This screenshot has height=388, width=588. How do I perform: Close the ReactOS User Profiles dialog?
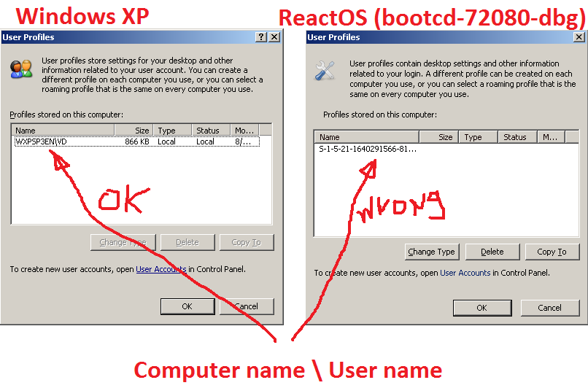click(579, 37)
